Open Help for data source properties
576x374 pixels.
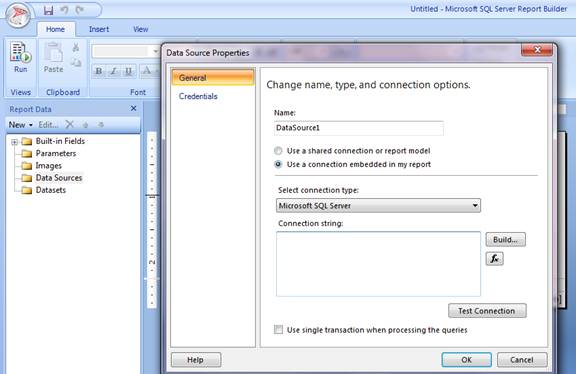(x=196, y=360)
